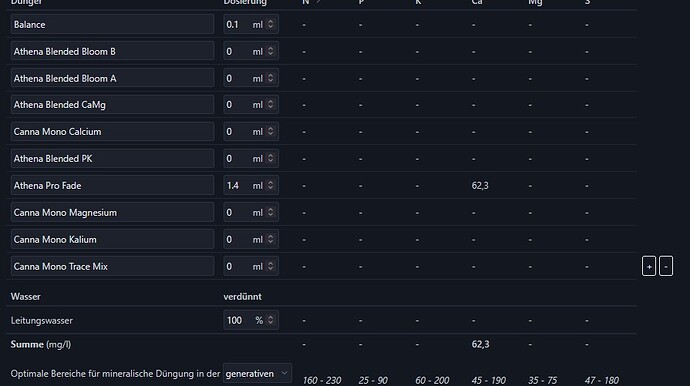This screenshot has width=690, height=386.
Task: Click the optimal Mg range 35 - 75
Action: (x=542, y=380)
